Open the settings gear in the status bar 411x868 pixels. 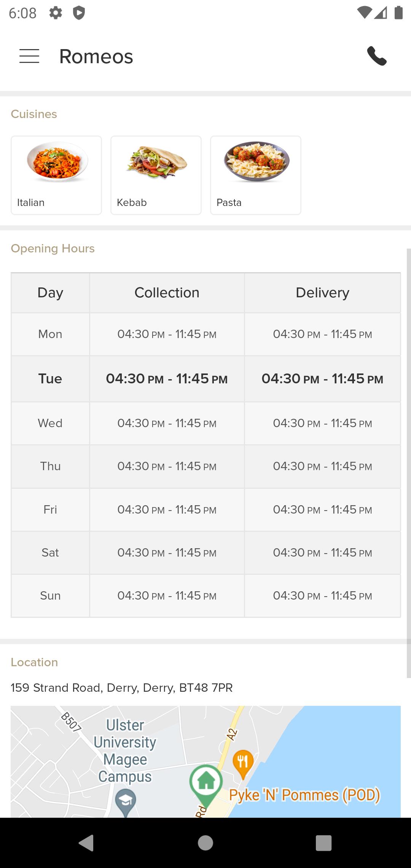click(56, 13)
